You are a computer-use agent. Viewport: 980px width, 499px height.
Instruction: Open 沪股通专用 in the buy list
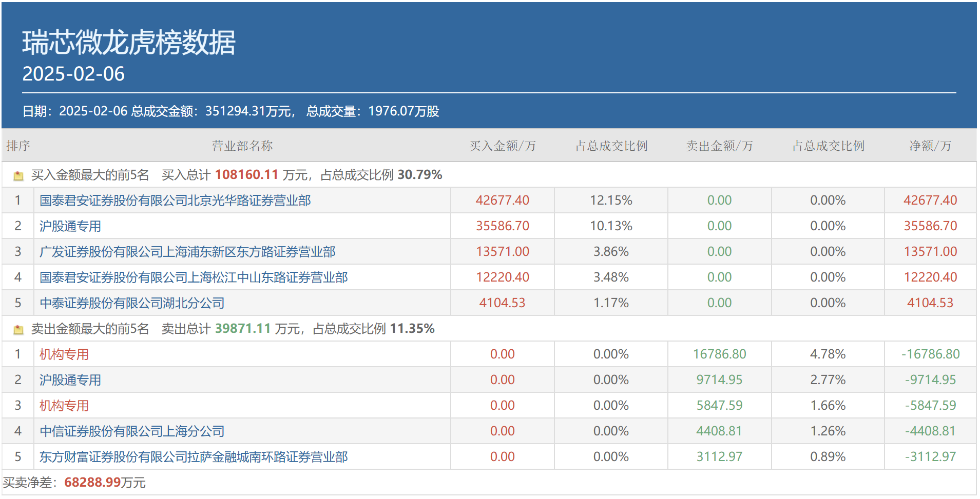(70, 226)
